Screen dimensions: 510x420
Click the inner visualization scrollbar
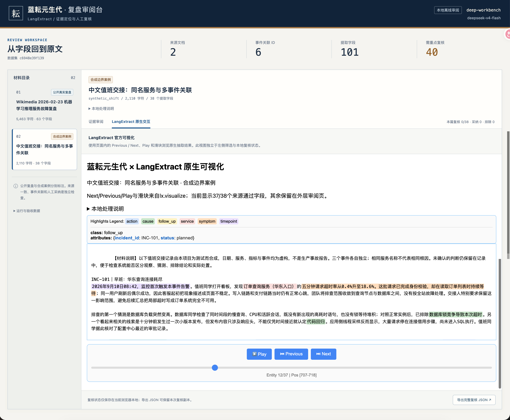(500, 324)
